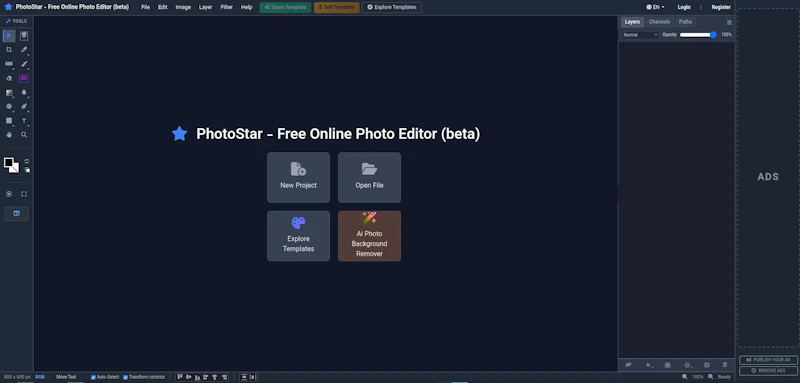Align top edges icon
The height and width of the screenshot is (383, 800).
(x=180, y=377)
